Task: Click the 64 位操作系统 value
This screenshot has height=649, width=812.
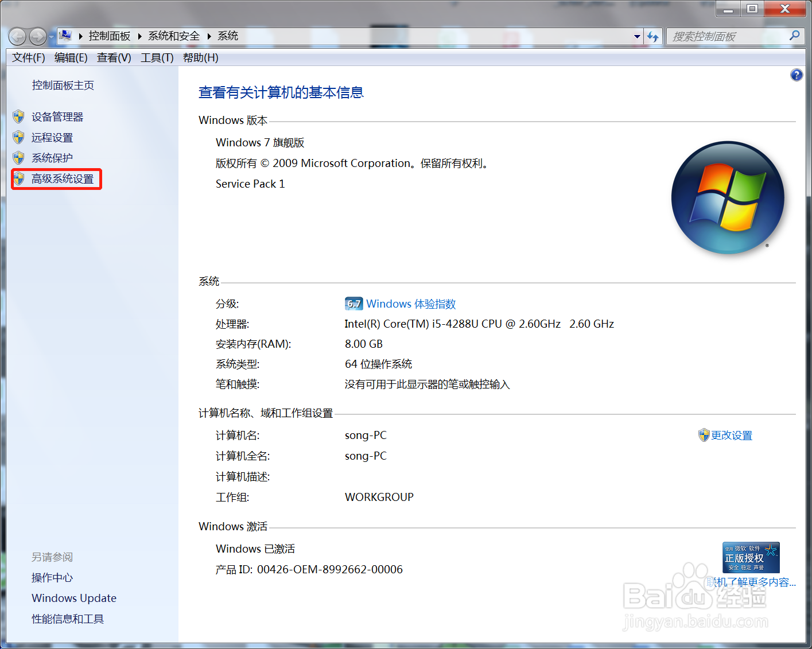Action: [x=378, y=364]
